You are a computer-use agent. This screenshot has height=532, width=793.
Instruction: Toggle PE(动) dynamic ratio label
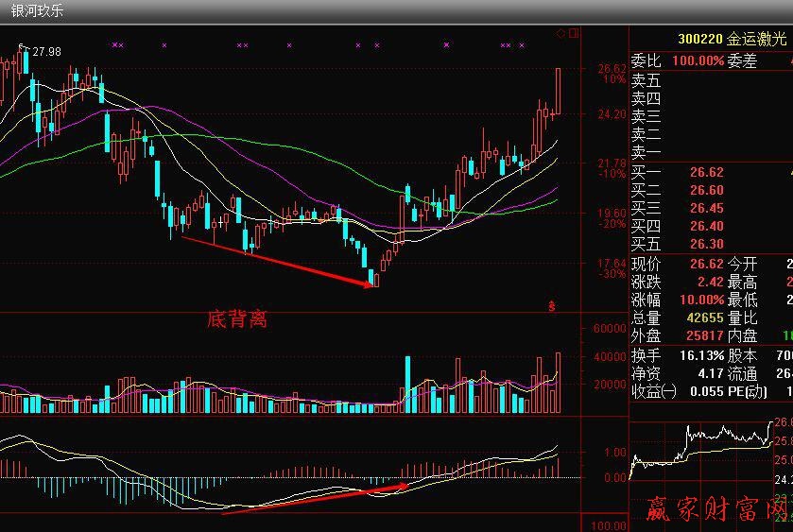(749, 391)
